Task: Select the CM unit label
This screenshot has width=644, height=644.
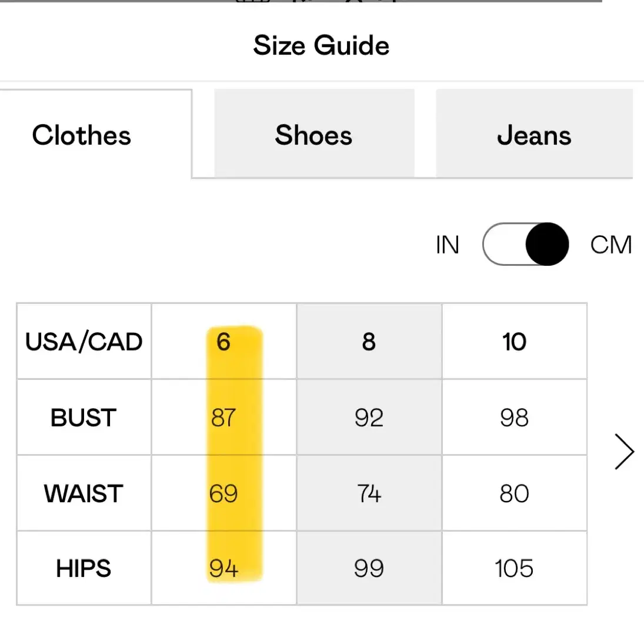Action: 610,245
